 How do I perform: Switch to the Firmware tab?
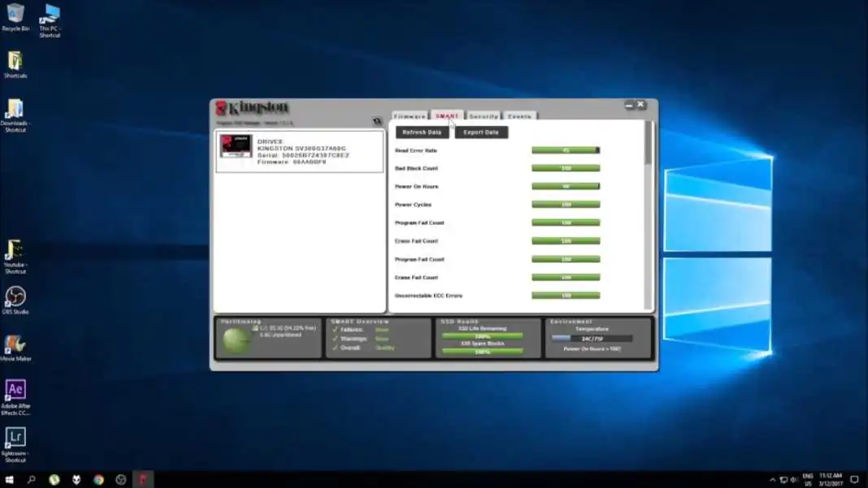coord(410,116)
